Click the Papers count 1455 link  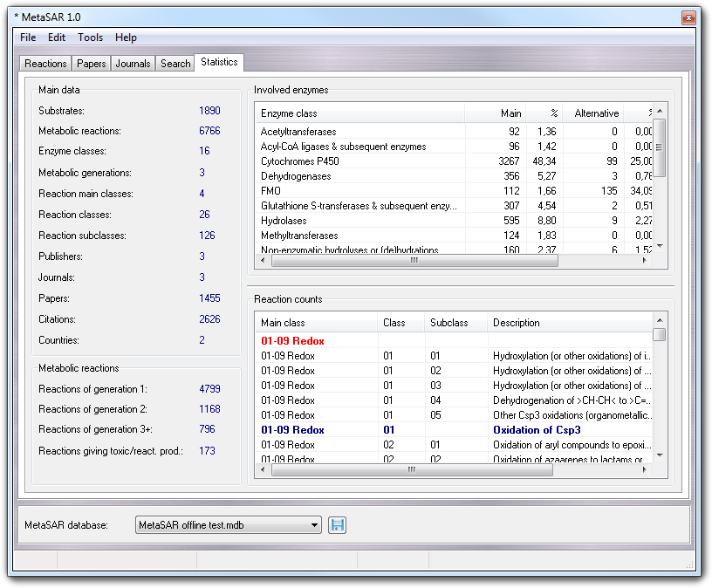pos(209,298)
